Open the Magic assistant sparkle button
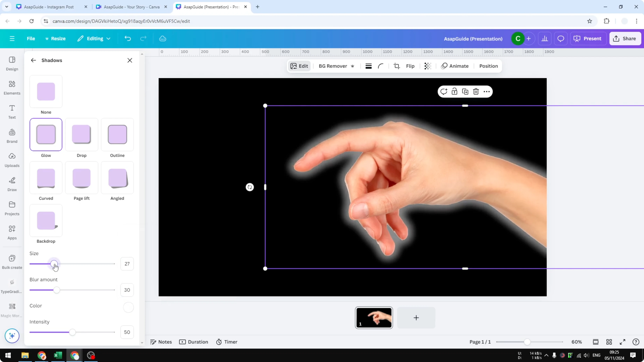The image size is (644, 362). pos(12,336)
